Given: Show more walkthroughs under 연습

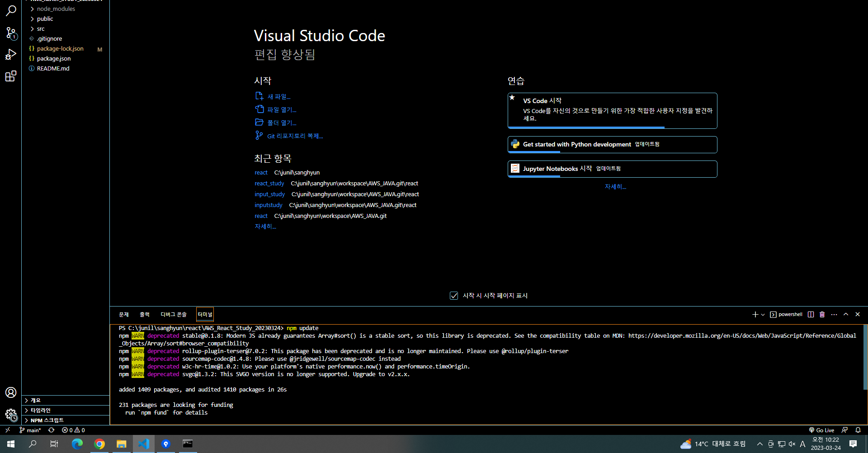Looking at the screenshot, I should (x=615, y=187).
